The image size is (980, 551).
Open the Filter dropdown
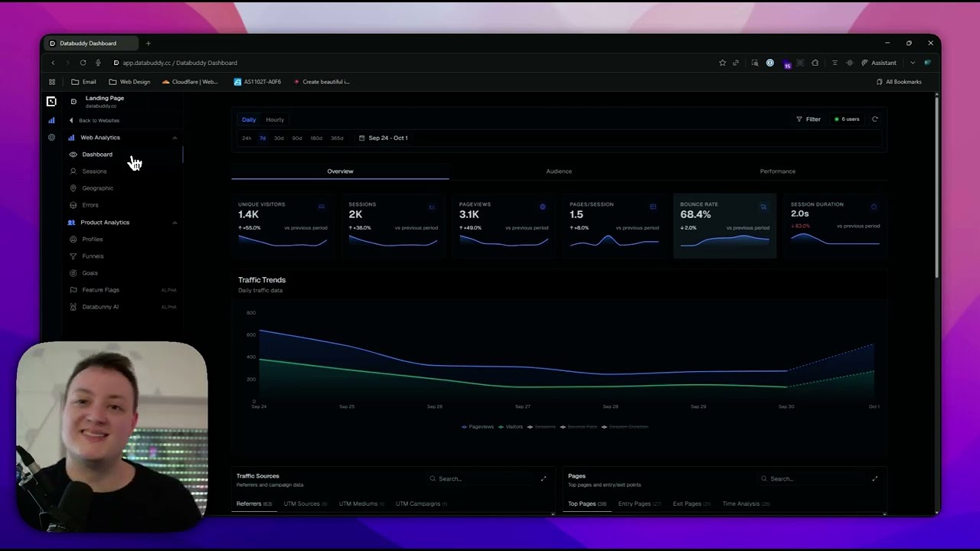tap(808, 119)
